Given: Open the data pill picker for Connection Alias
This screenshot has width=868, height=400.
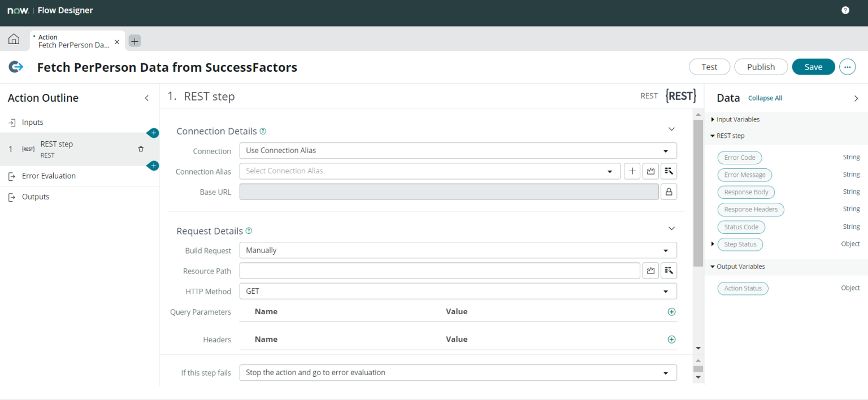Looking at the screenshot, I should (669, 171).
